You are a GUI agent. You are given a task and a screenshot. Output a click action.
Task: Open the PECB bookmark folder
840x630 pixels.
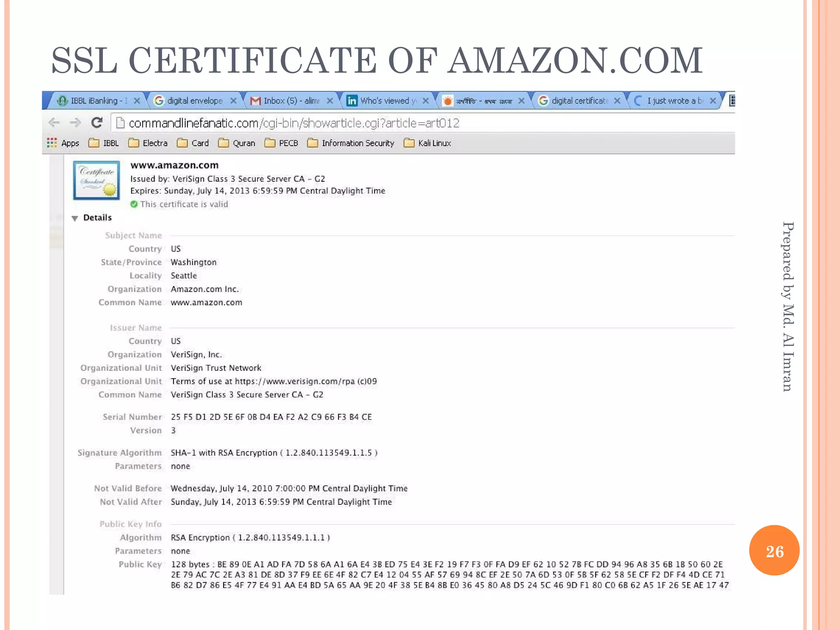[x=281, y=143]
